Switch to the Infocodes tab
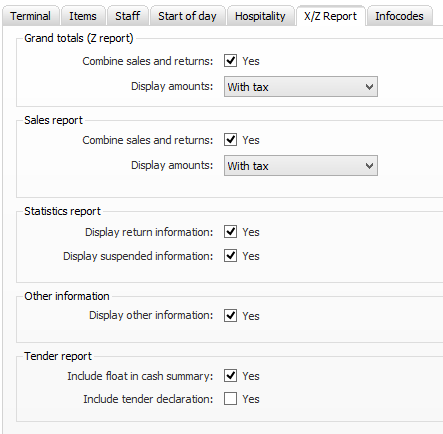Image resolution: width=443 pixels, height=434 pixels. 399,16
